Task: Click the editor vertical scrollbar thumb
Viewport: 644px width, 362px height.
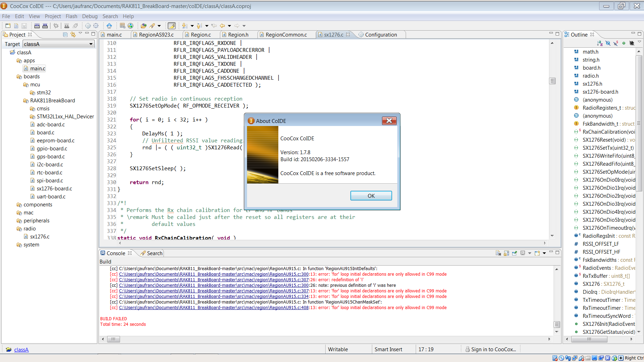Action: point(552,81)
